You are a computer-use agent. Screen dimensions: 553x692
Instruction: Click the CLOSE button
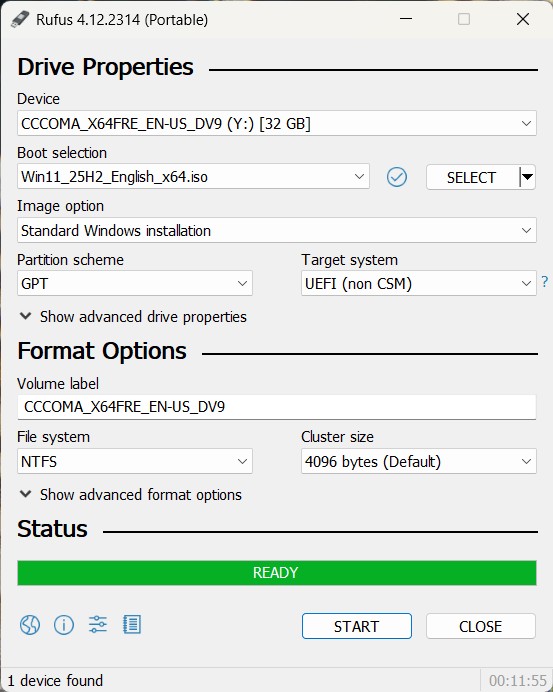[481, 626]
